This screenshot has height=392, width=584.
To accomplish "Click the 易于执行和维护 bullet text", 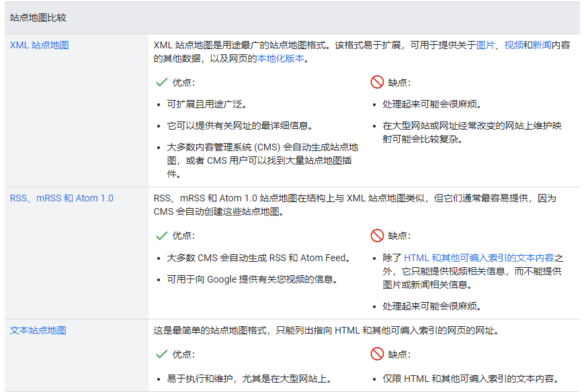I will (249, 378).
